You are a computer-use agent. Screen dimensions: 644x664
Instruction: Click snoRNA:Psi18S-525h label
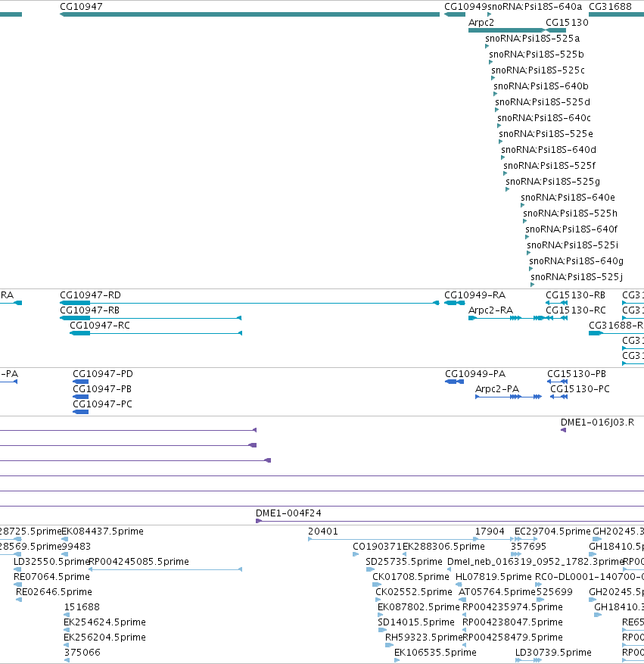tap(571, 214)
